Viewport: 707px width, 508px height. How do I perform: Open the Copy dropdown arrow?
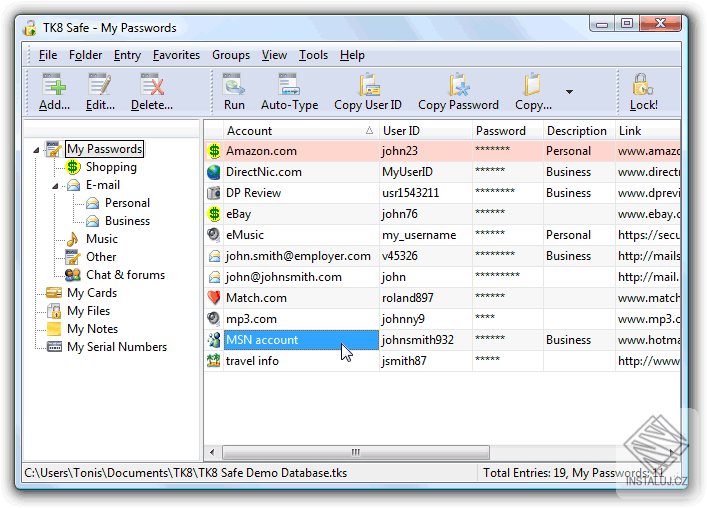click(x=569, y=92)
